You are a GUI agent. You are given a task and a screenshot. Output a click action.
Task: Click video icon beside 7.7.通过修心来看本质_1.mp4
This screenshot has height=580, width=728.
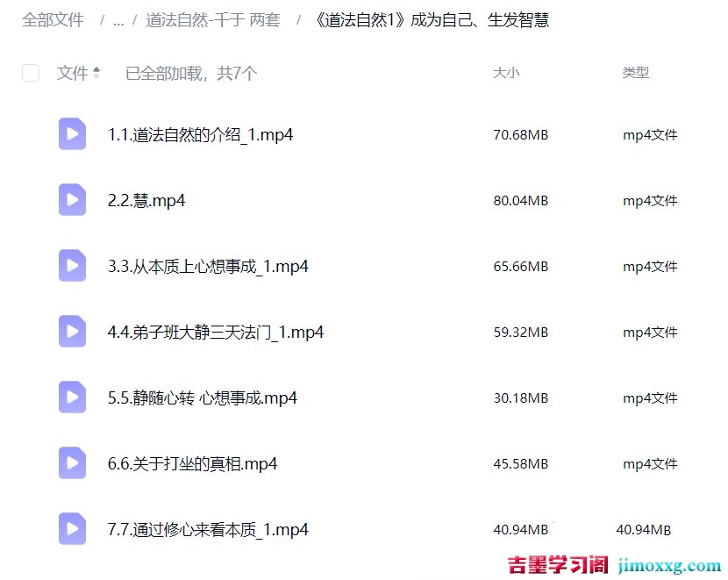pyautogui.click(x=72, y=529)
